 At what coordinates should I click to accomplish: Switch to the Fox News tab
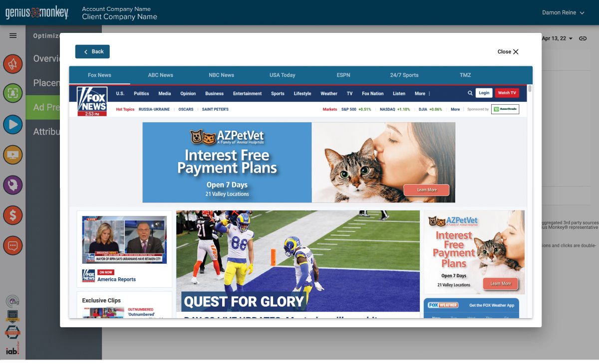click(x=99, y=75)
